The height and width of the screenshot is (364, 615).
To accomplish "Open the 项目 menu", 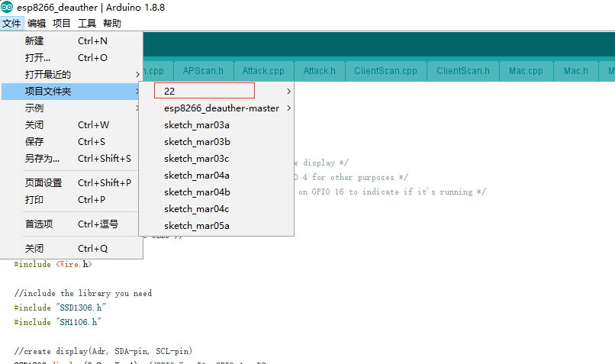I will click(x=62, y=24).
